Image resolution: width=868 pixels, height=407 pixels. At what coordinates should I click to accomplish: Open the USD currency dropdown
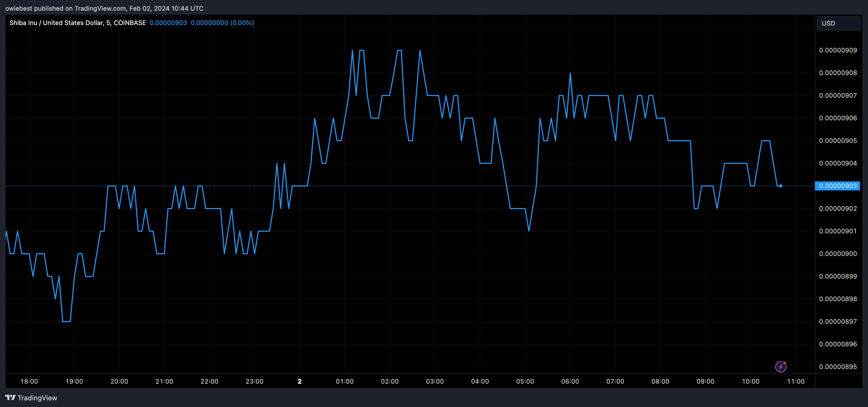[x=838, y=23]
